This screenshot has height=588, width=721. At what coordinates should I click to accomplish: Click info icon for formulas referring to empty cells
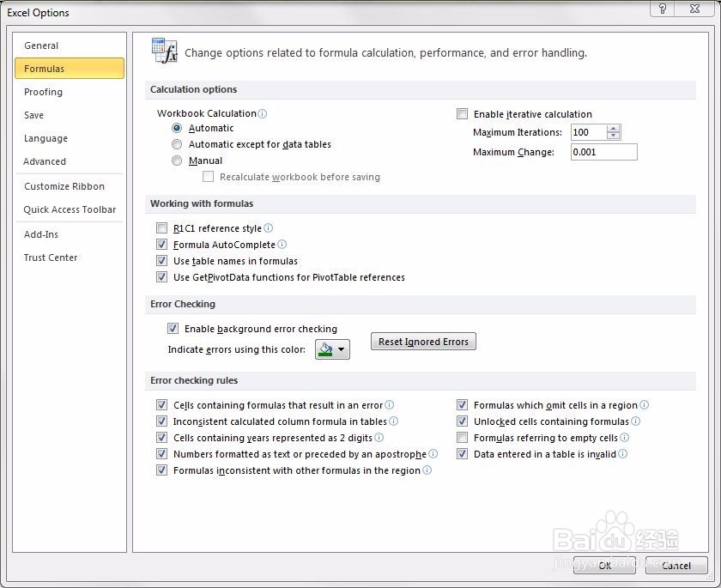[625, 438]
